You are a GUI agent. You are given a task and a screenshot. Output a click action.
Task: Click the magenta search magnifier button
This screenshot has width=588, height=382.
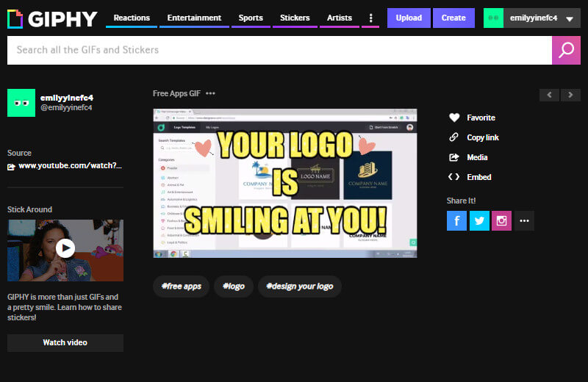(566, 50)
